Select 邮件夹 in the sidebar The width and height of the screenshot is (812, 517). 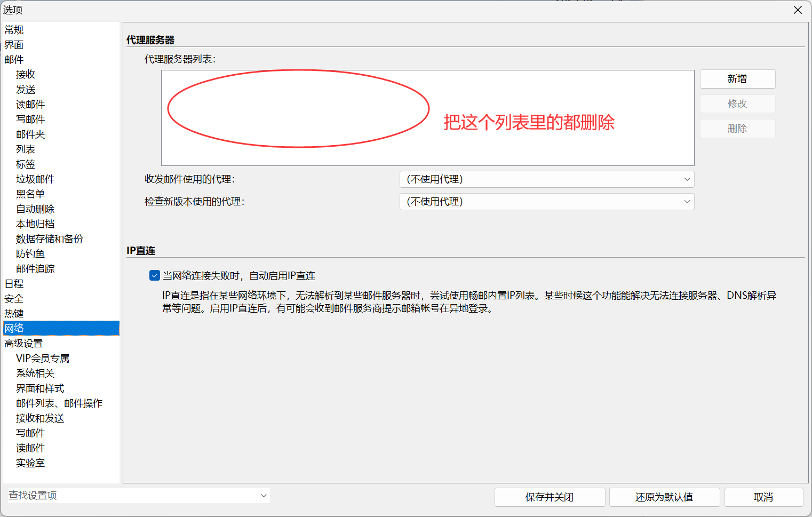pos(30,134)
